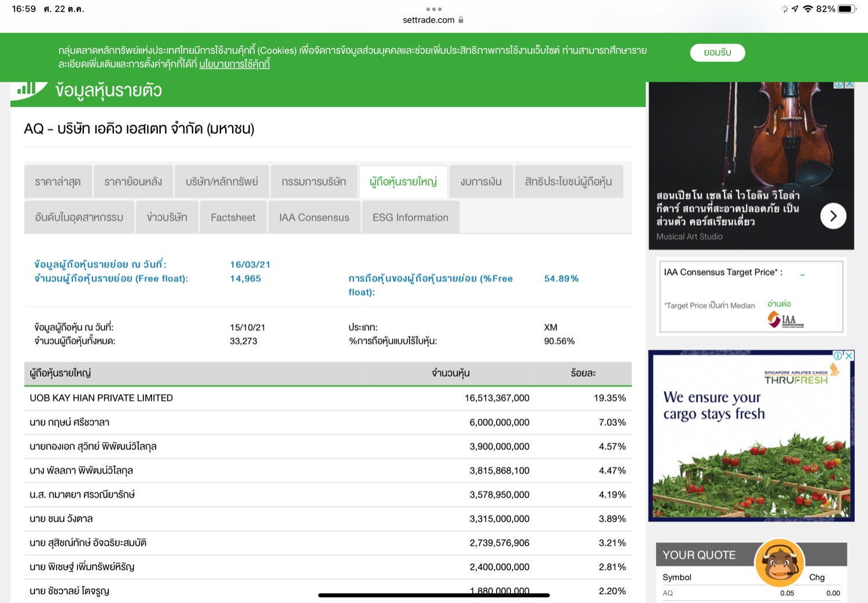Click the share count 6,000,000,000

(499, 422)
